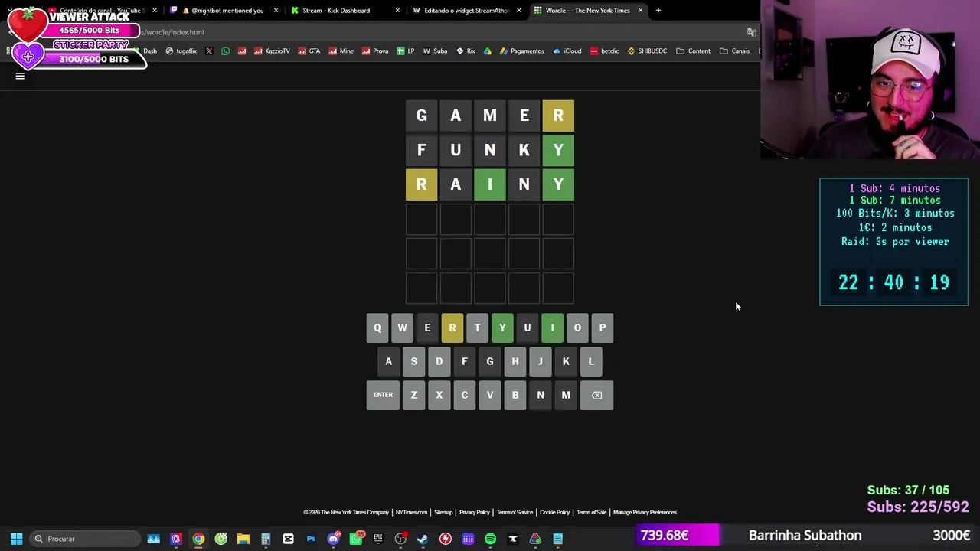Open the NYTimes.com footer link
Screen dimensions: 980x551
[411, 513]
